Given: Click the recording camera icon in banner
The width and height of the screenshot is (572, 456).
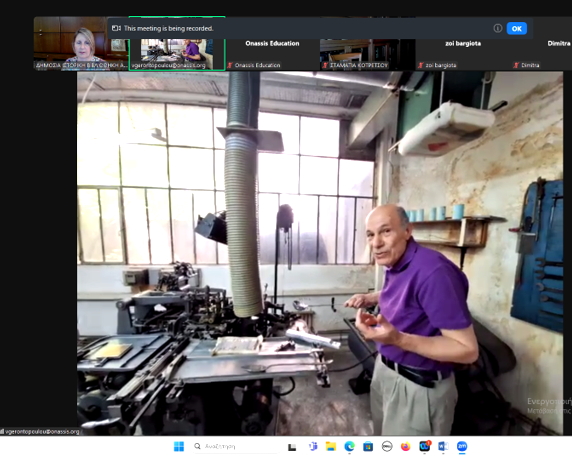Looking at the screenshot, I should 116,28.
